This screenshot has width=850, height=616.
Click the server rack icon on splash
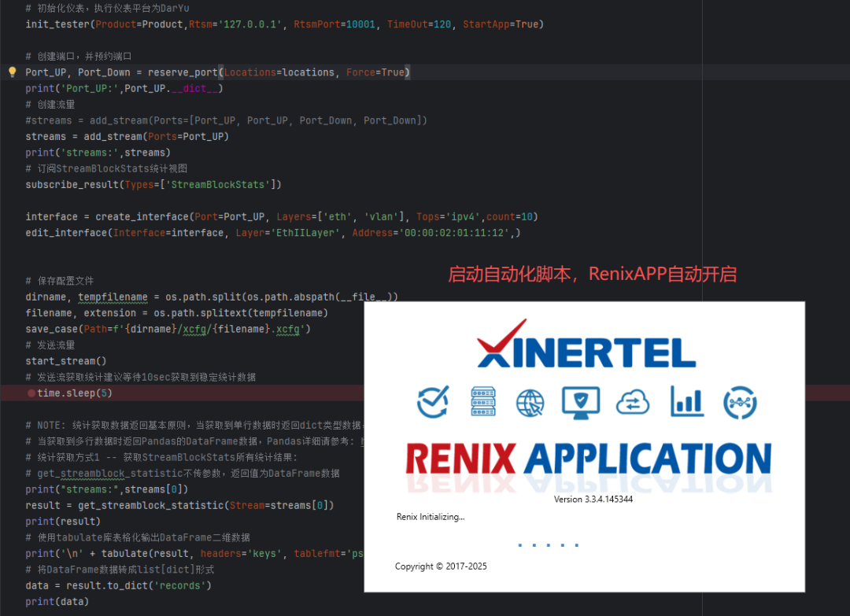coord(480,402)
